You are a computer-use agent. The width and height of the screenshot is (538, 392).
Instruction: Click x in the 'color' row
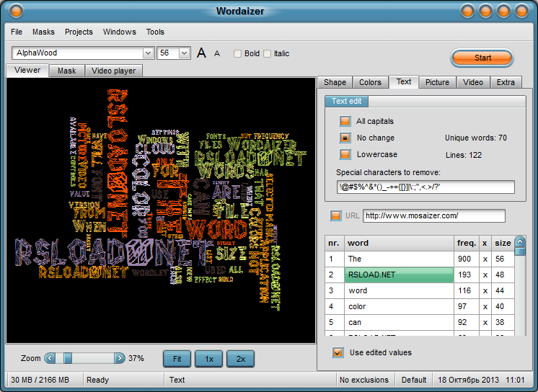(x=485, y=306)
